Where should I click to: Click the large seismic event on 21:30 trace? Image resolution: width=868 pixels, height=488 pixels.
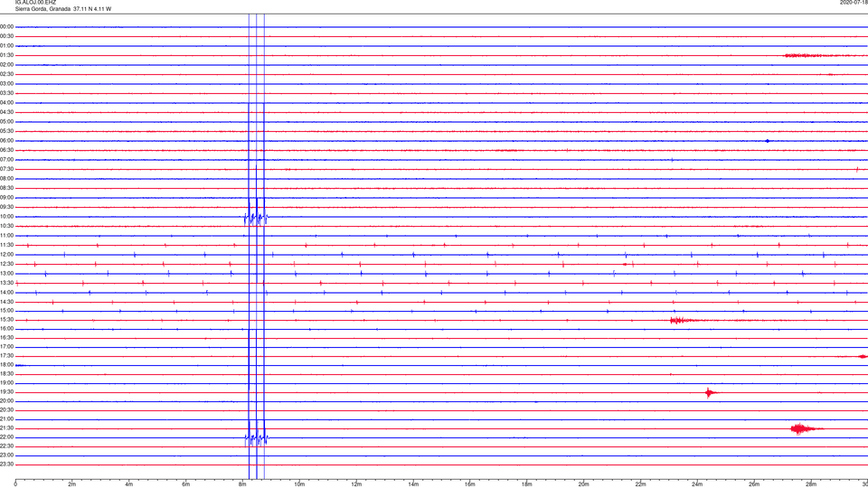806,428
